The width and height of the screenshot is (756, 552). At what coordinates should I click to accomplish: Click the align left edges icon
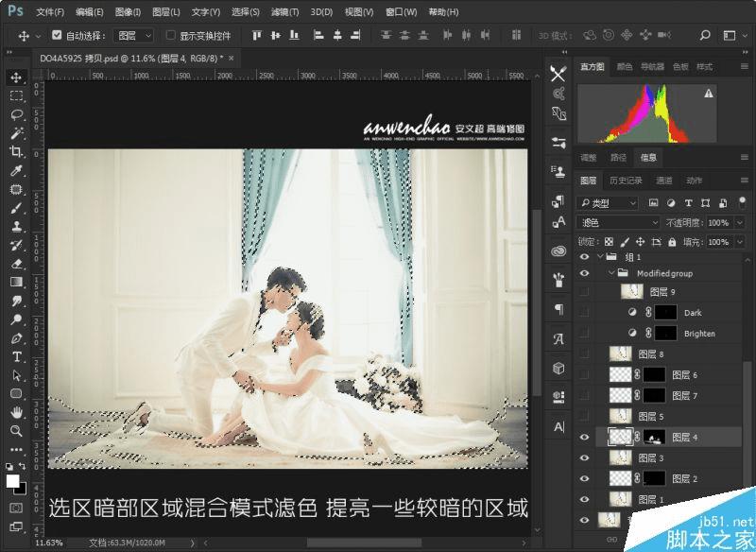318,35
